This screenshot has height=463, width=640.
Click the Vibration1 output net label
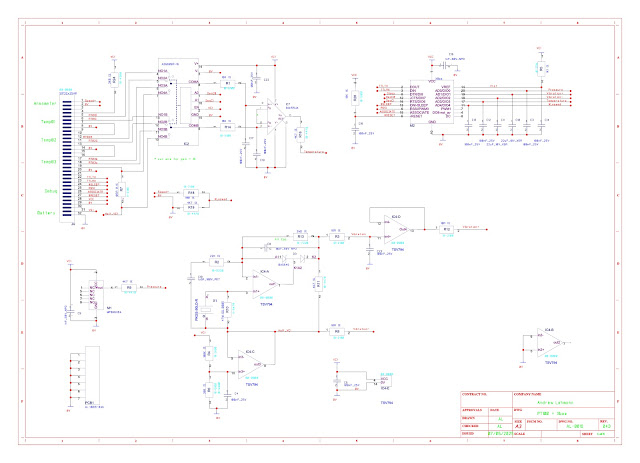tap(471, 227)
